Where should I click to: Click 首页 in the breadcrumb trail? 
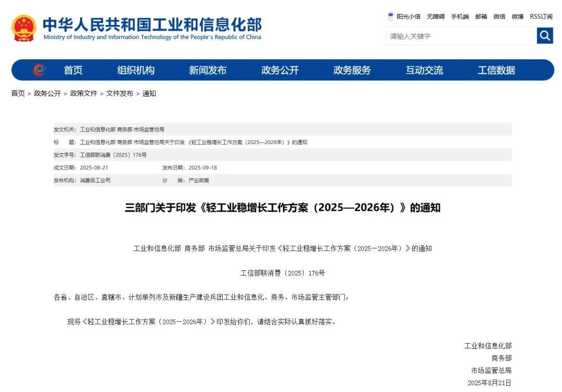(x=18, y=94)
